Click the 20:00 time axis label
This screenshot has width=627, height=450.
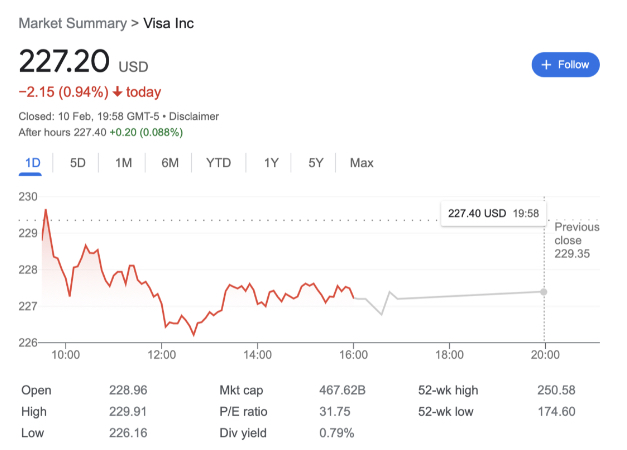[x=545, y=355]
